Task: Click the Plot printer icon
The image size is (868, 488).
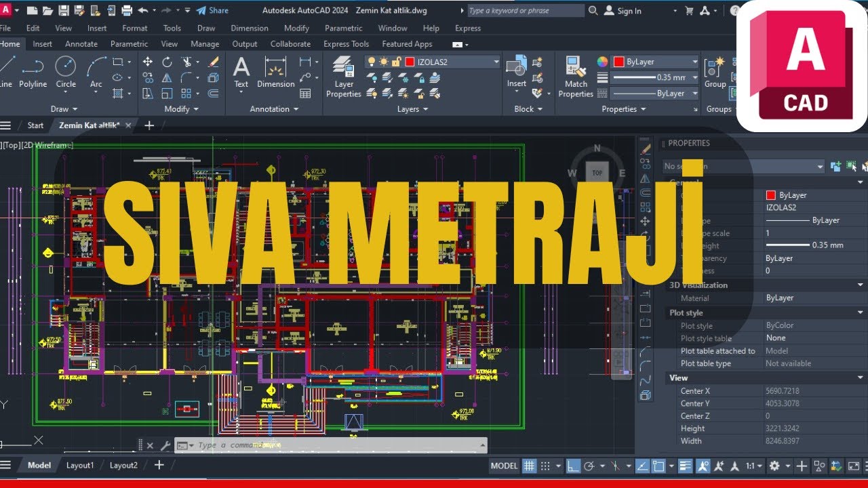Action: click(127, 10)
